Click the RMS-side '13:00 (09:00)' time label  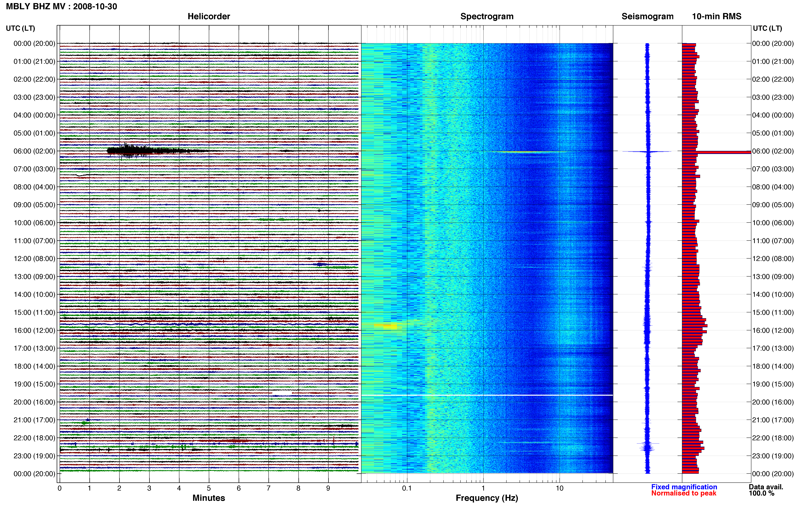773,277
